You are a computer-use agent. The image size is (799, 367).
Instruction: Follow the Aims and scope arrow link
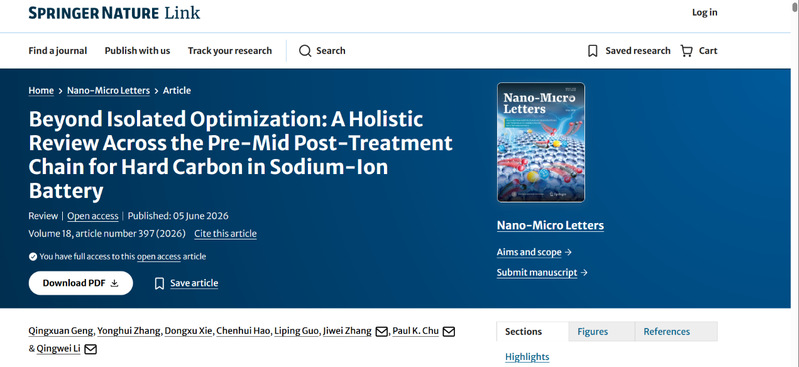tap(534, 252)
